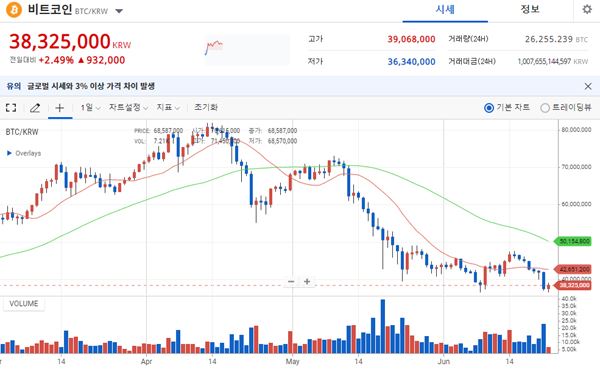
Task: Click the mini price sparkline thumbnail
Action: pyautogui.click(x=248, y=50)
